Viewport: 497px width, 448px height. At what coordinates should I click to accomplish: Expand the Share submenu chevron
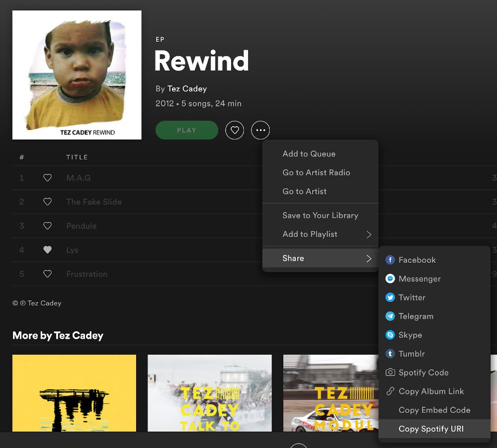369,259
